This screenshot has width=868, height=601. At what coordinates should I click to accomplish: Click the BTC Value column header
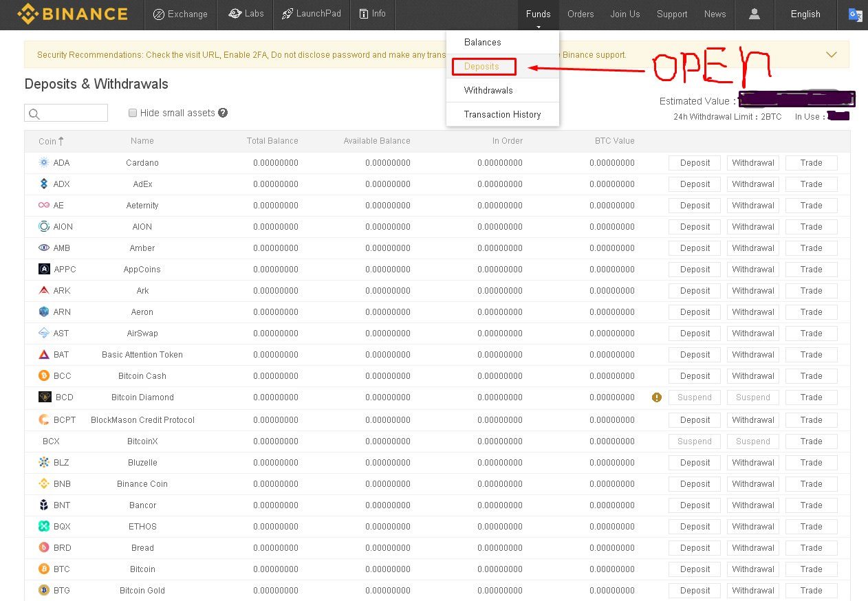[x=615, y=141]
